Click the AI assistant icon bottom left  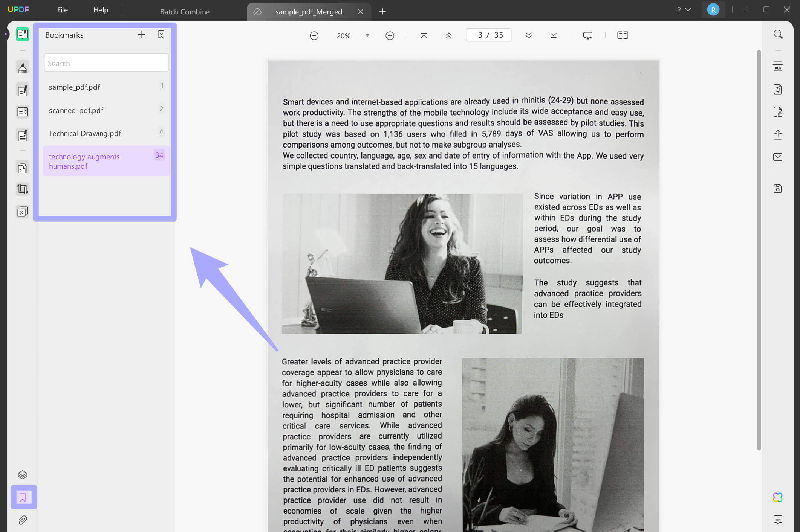click(x=777, y=497)
